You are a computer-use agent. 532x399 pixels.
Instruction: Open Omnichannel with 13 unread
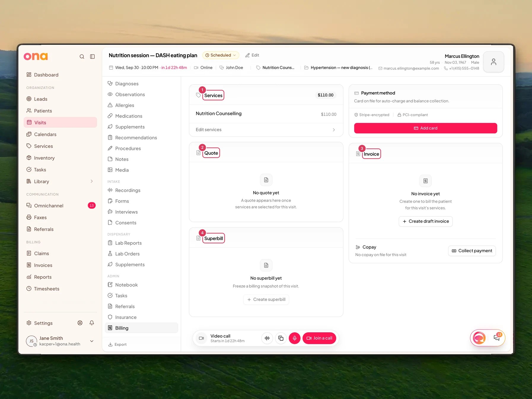pyautogui.click(x=60, y=205)
